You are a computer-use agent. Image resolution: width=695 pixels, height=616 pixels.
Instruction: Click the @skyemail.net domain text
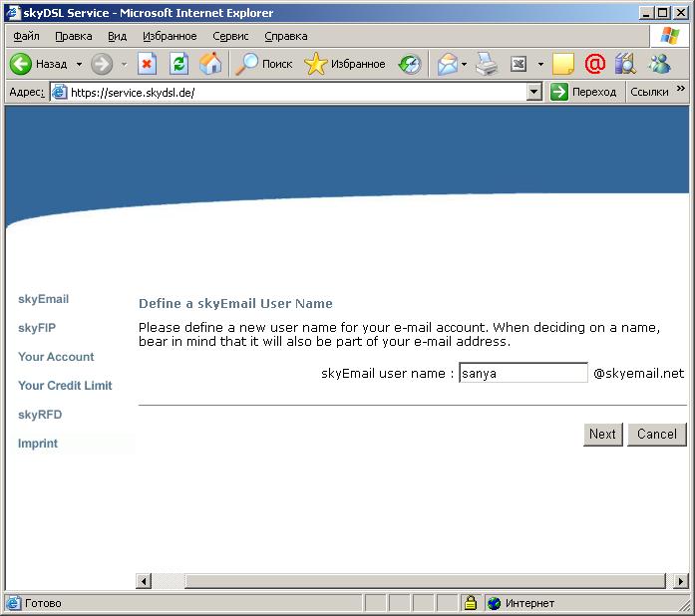click(x=639, y=373)
